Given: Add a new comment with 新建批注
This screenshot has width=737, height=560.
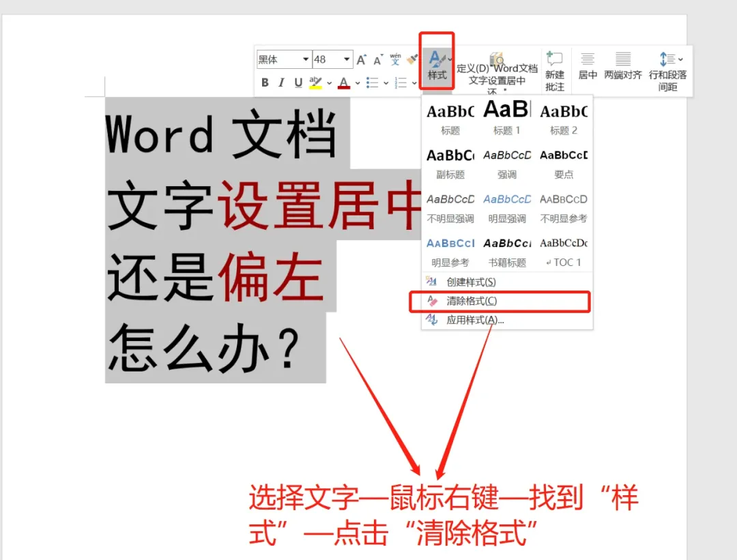Looking at the screenshot, I should pos(555,71).
